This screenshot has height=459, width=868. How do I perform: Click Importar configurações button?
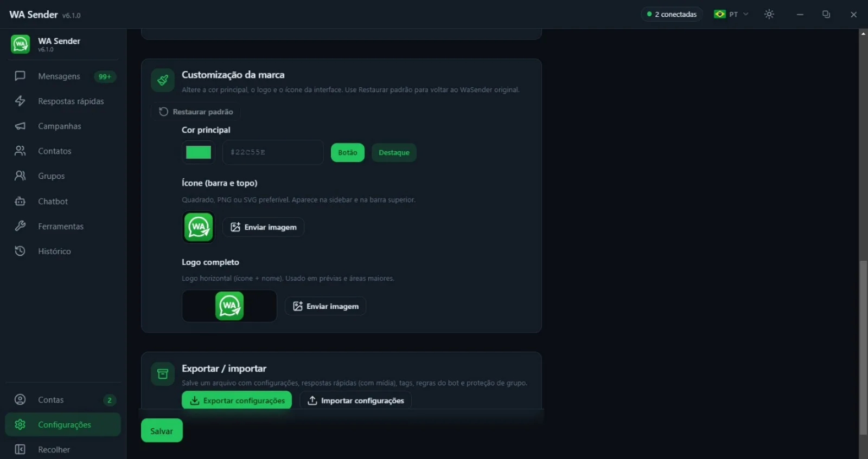[356, 400]
